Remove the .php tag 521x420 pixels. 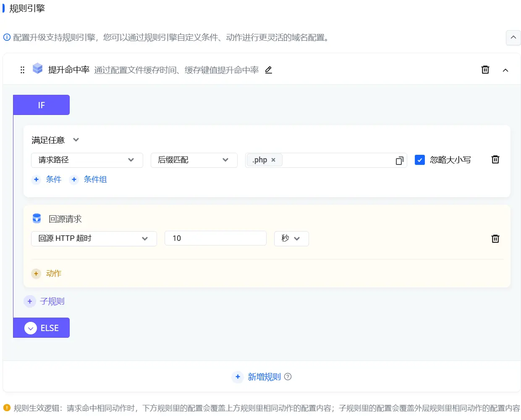[273, 160]
